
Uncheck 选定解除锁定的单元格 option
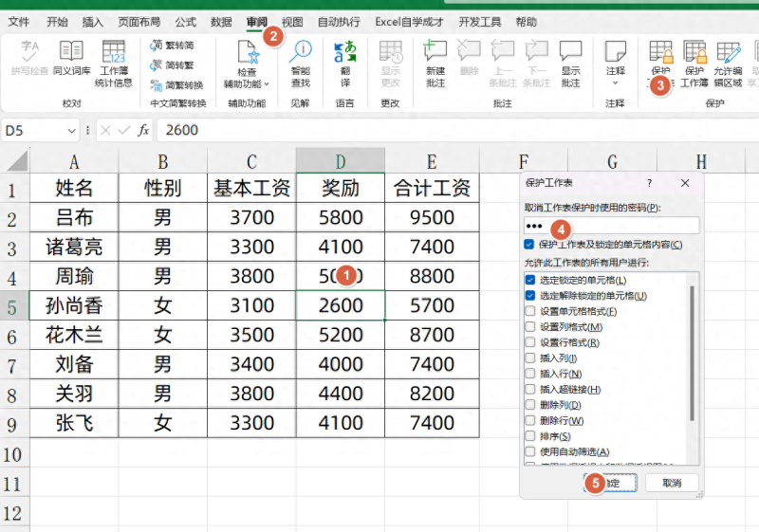click(530, 296)
